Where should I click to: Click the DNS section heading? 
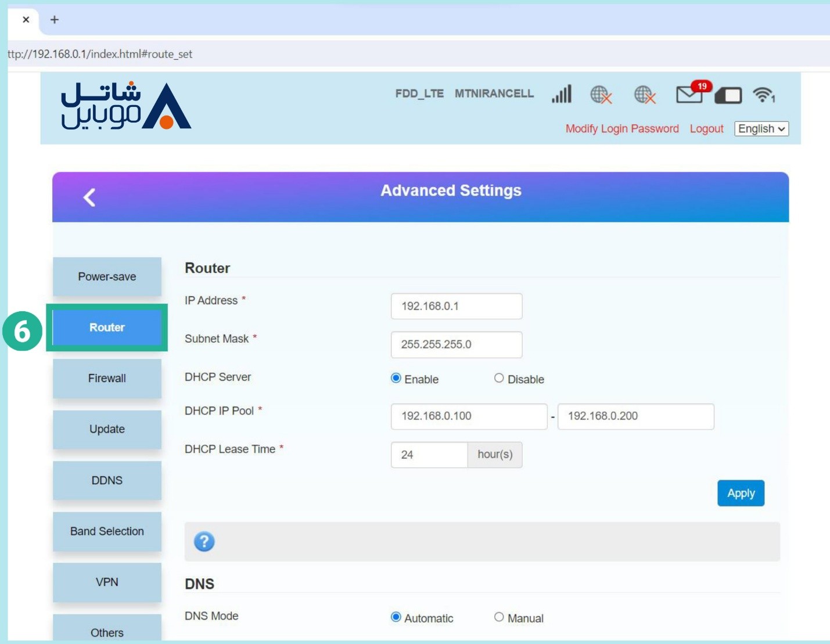pos(199,584)
